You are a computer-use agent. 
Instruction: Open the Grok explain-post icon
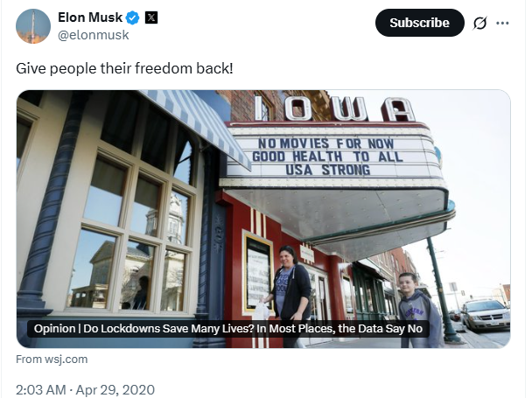pyautogui.click(x=479, y=24)
